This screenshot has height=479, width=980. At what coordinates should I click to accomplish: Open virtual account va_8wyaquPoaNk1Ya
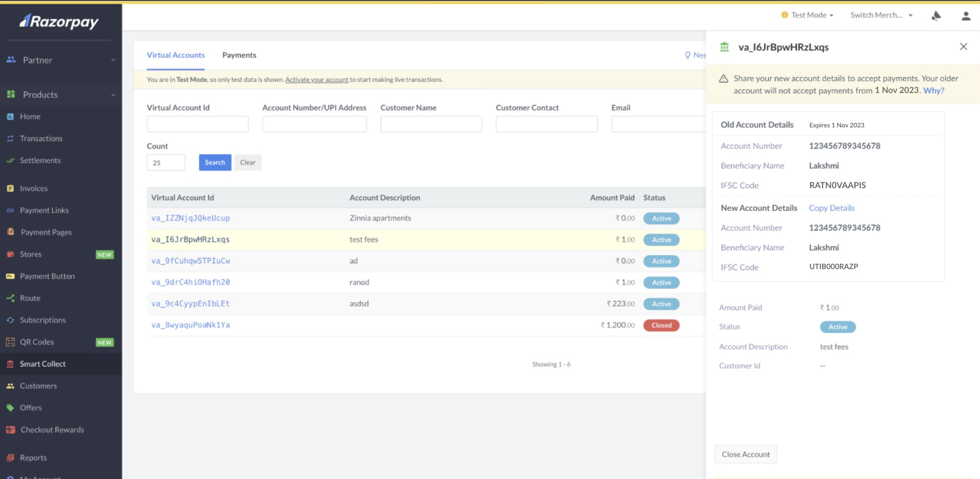pos(191,325)
